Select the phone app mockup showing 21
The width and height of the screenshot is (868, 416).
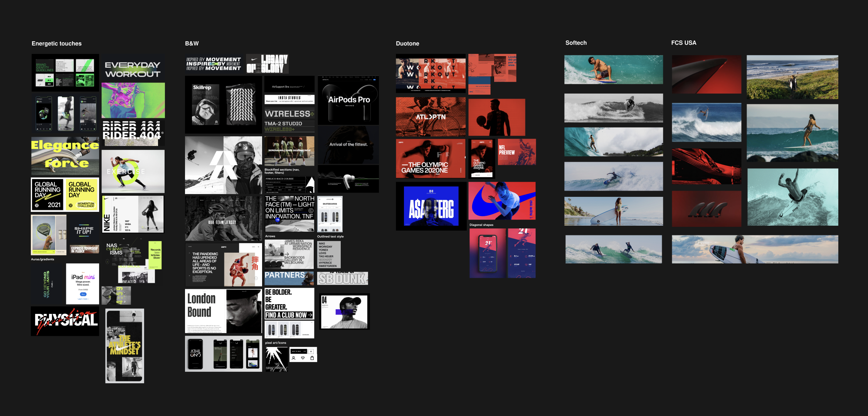[503, 253]
